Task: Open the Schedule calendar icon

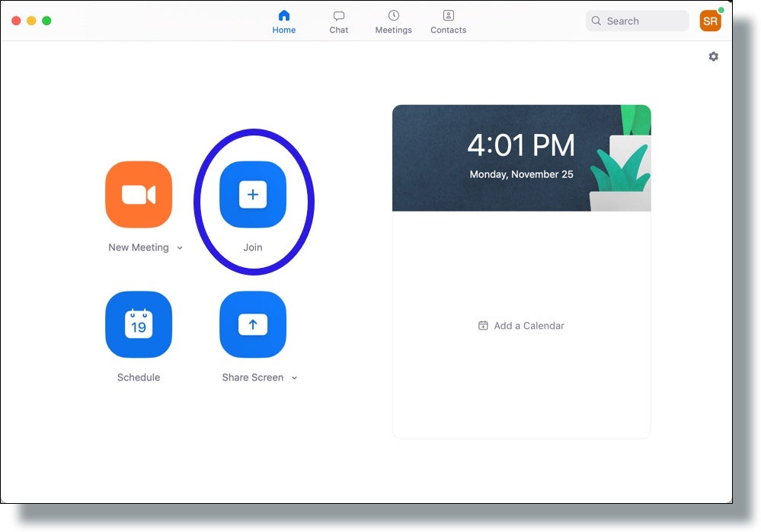Action: point(139,325)
